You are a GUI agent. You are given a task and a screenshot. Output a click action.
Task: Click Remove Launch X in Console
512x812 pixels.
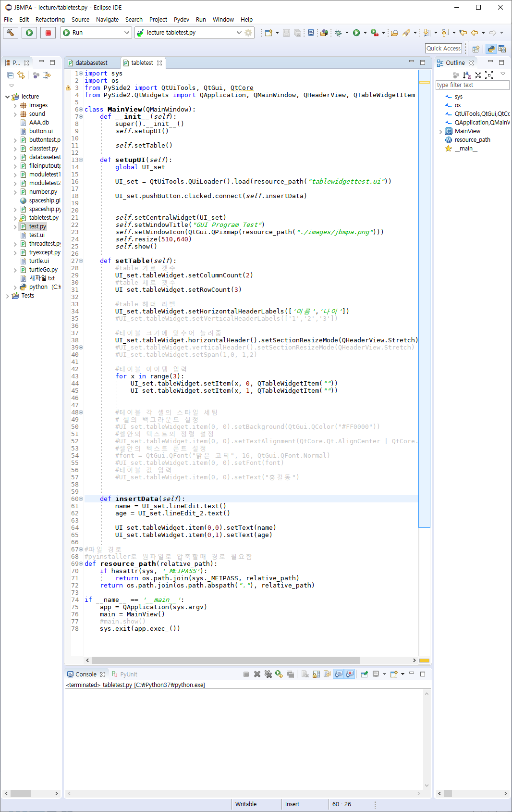[257, 674]
